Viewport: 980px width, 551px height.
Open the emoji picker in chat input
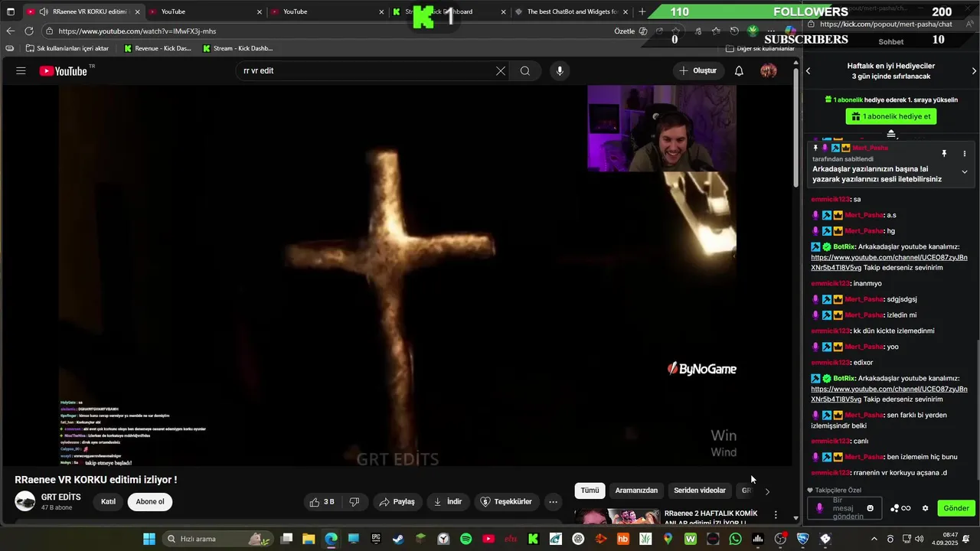pyautogui.click(x=870, y=508)
